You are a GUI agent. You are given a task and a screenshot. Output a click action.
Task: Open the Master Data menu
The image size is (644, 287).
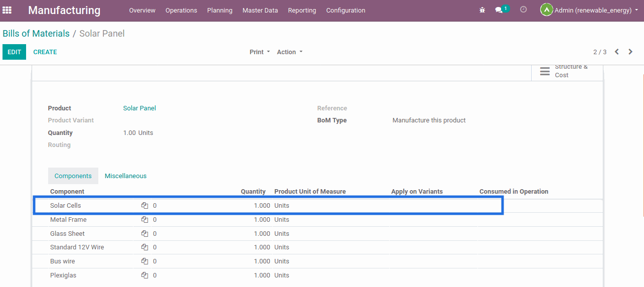[260, 11]
